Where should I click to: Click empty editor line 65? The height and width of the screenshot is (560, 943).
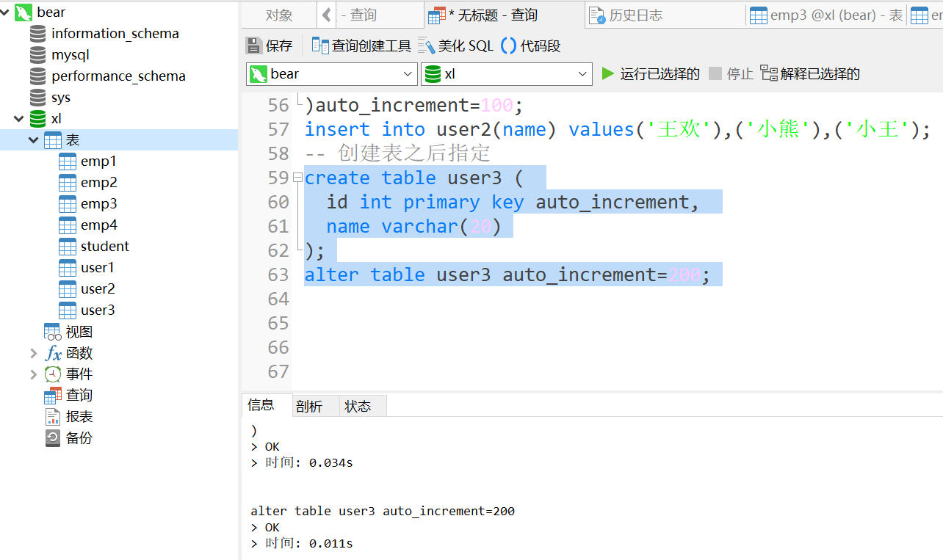pyautogui.click(x=617, y=323)
